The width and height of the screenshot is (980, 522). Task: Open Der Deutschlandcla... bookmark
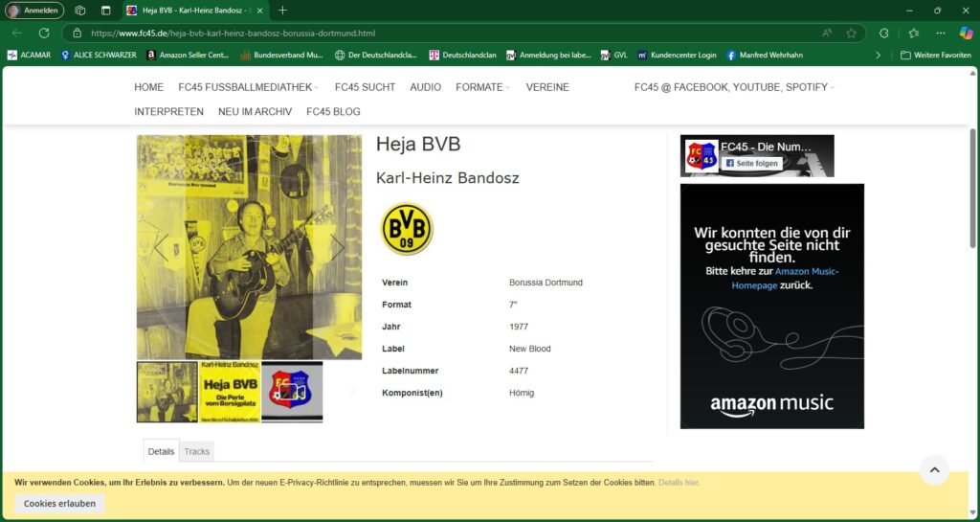point(376,55)
